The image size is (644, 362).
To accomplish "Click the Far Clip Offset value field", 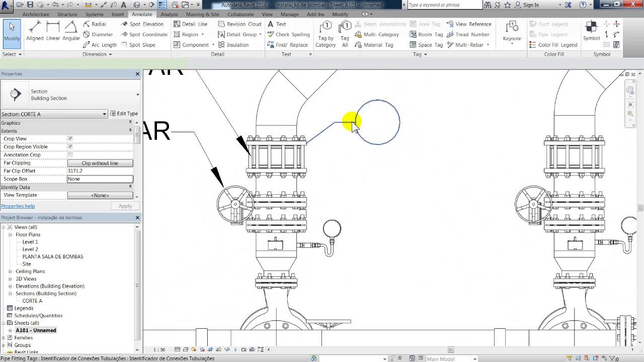I will coord(100,171).
